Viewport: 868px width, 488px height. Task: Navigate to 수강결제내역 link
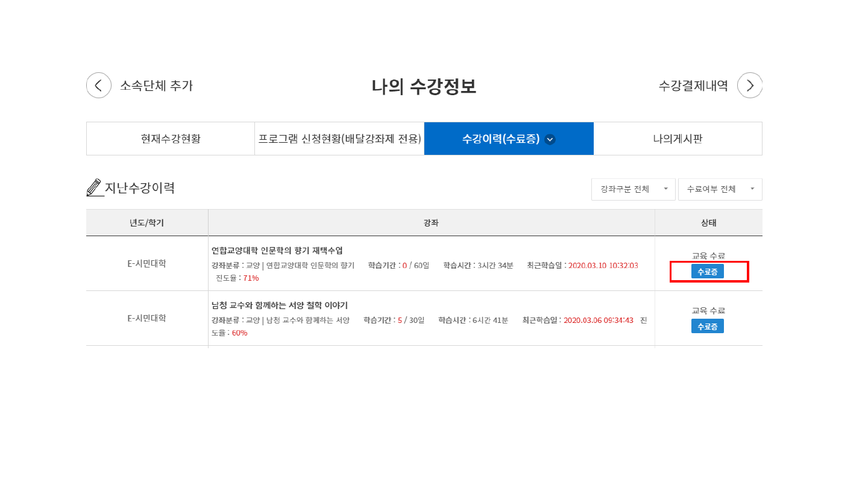693,86
